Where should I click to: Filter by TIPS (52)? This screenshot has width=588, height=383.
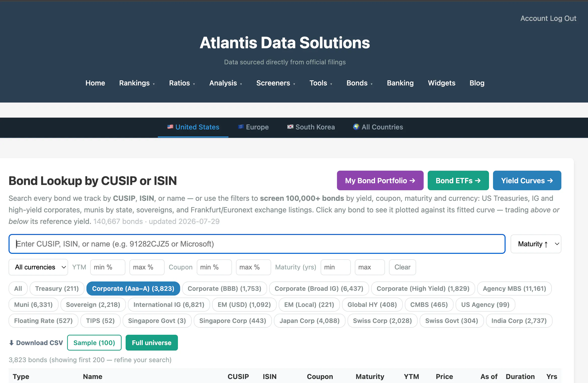(100, 321)
